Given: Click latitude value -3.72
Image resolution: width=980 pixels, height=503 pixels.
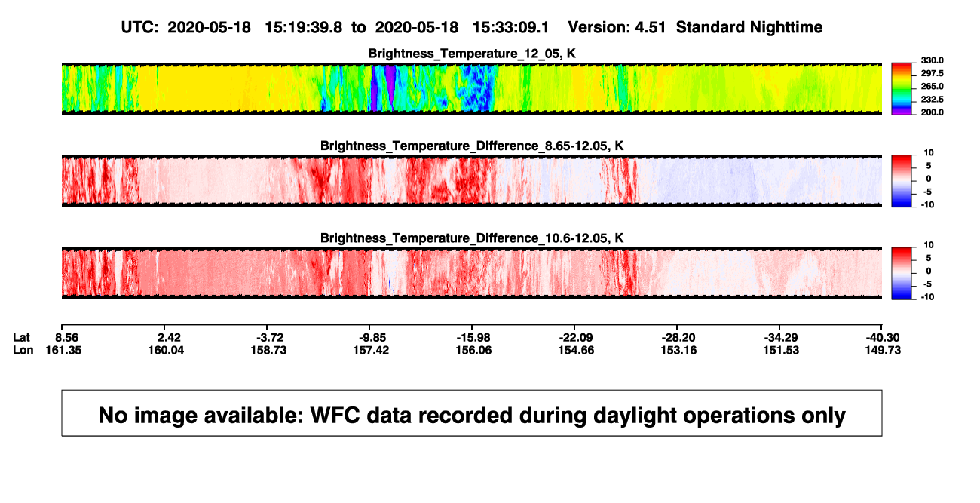Looking at the screenshot, I should click(270, 336).
